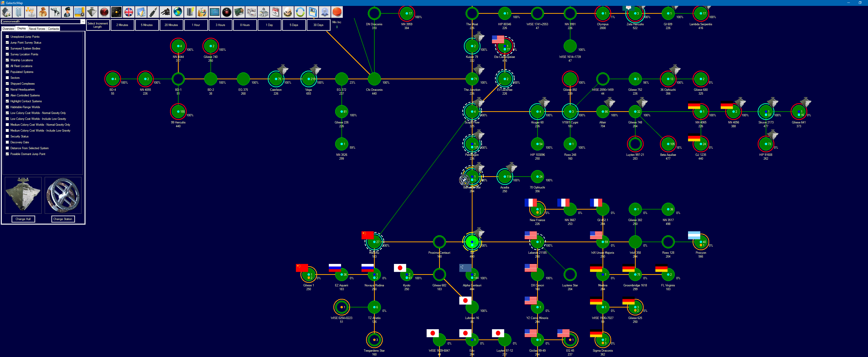Enable Security Status checkbox

click(7, 136)
